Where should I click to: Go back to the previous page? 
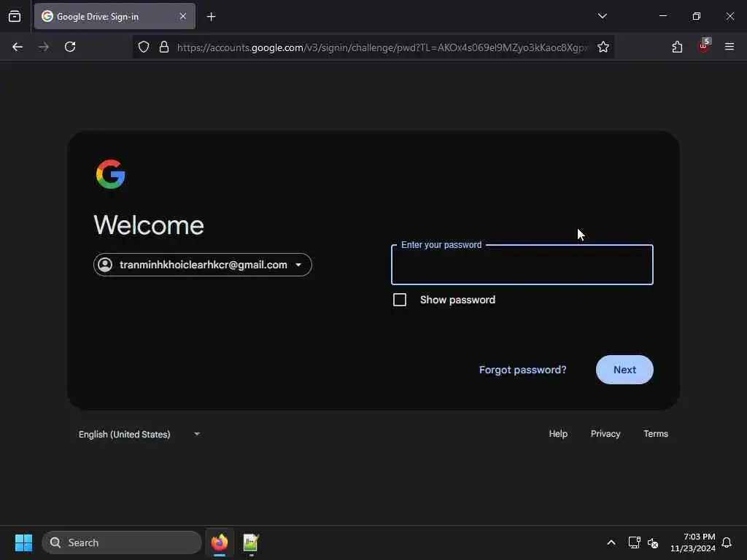18,47
